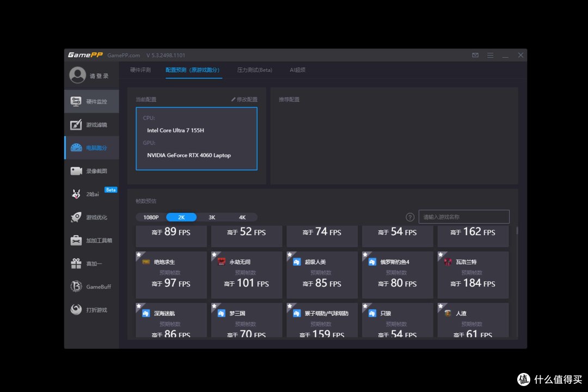The image size is (588, 392).
Task: Toggle favorite star on 超级人类 card
Action: click(x=290, y=254)
